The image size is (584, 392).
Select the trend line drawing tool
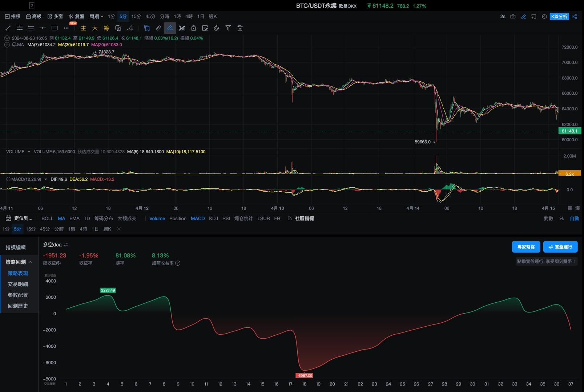click(x=8, y=28)
